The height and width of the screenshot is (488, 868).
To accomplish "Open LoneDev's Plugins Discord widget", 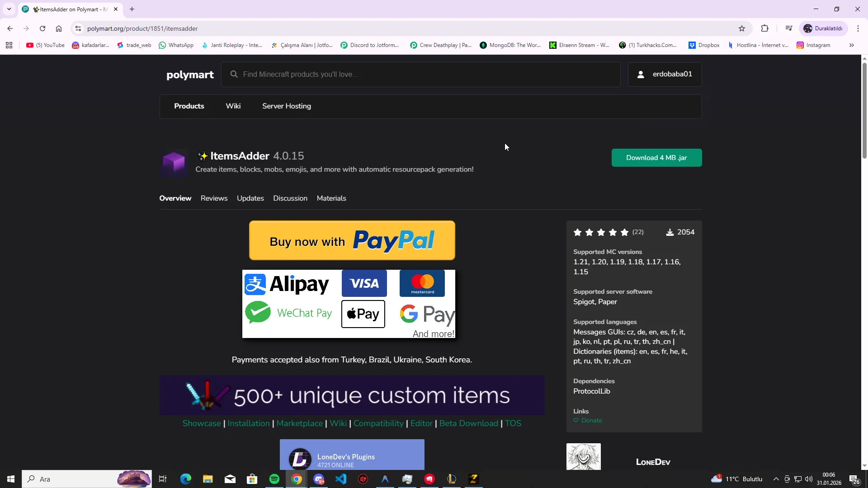I will coord(352,455).
